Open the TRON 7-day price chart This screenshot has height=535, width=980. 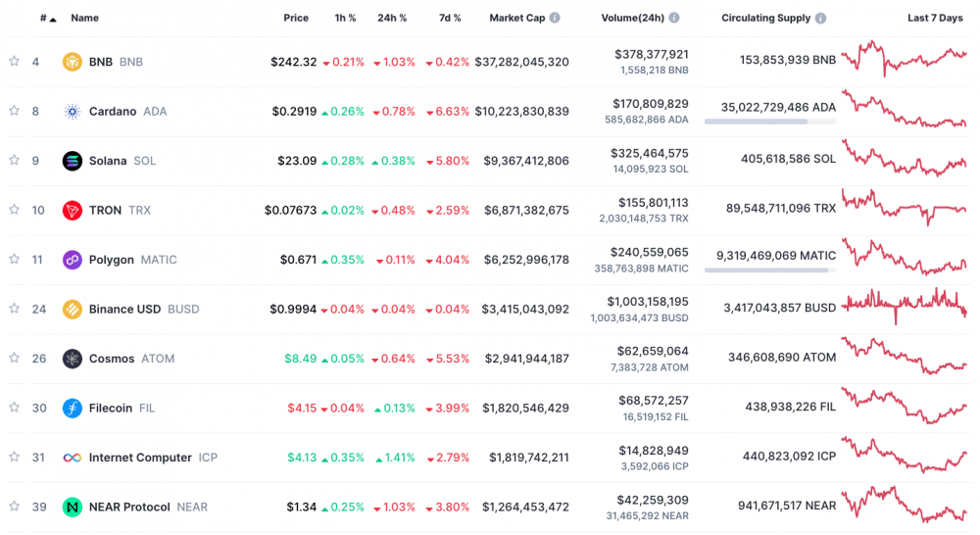[x=903, y=208]
